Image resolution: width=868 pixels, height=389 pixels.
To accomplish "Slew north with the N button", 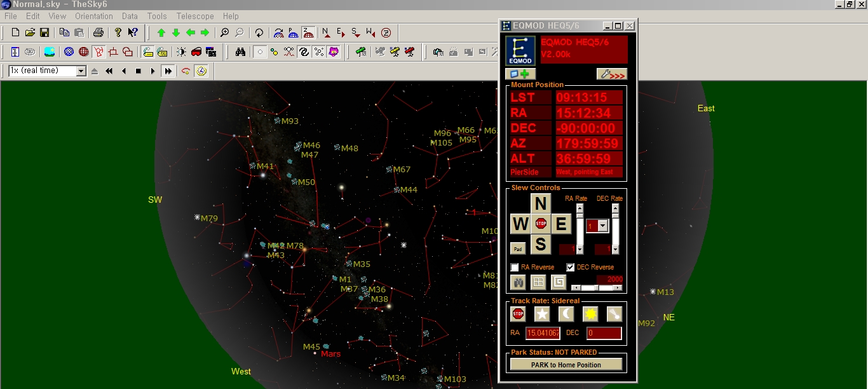I will pos(540,204).
